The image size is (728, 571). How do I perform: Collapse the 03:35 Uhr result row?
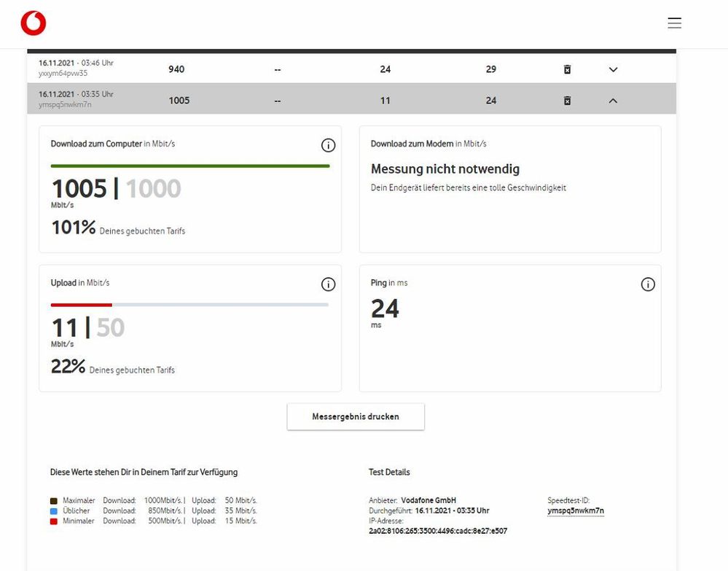pyautogui.click(x=613, y=101)
